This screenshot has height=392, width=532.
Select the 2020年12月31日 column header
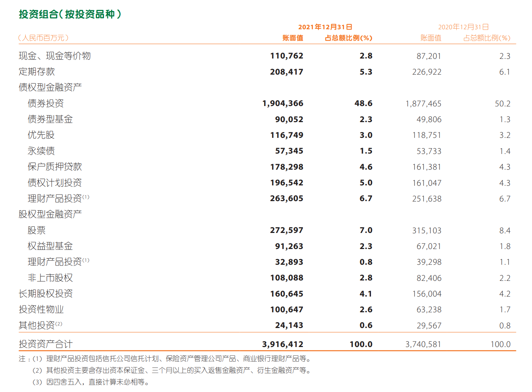click(464, 27)
